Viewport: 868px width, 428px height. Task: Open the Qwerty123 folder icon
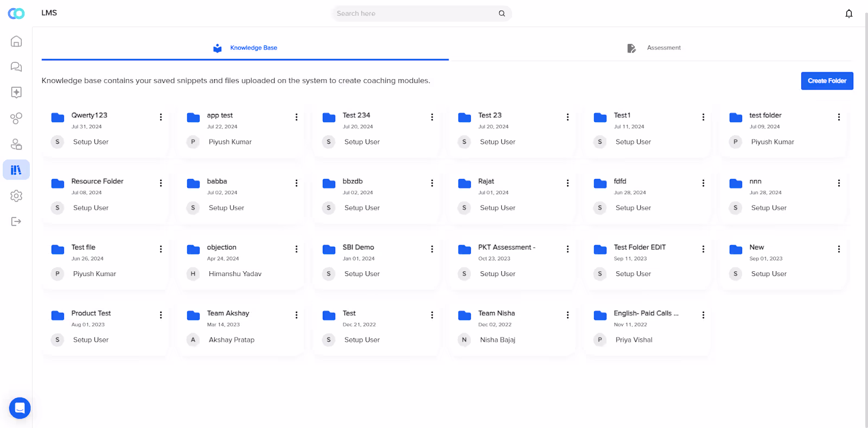(x=58, y=117)
